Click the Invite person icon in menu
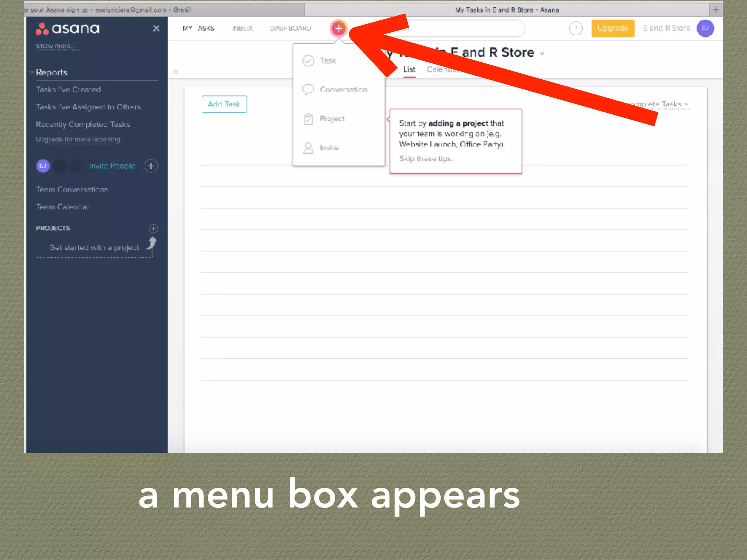This screenshot has width=747, height=560. [x=308, y=148]
